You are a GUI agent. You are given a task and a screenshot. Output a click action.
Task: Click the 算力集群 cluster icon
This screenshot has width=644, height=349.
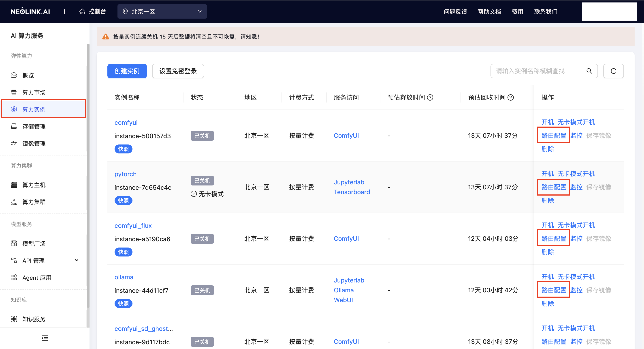click(14, 202)
